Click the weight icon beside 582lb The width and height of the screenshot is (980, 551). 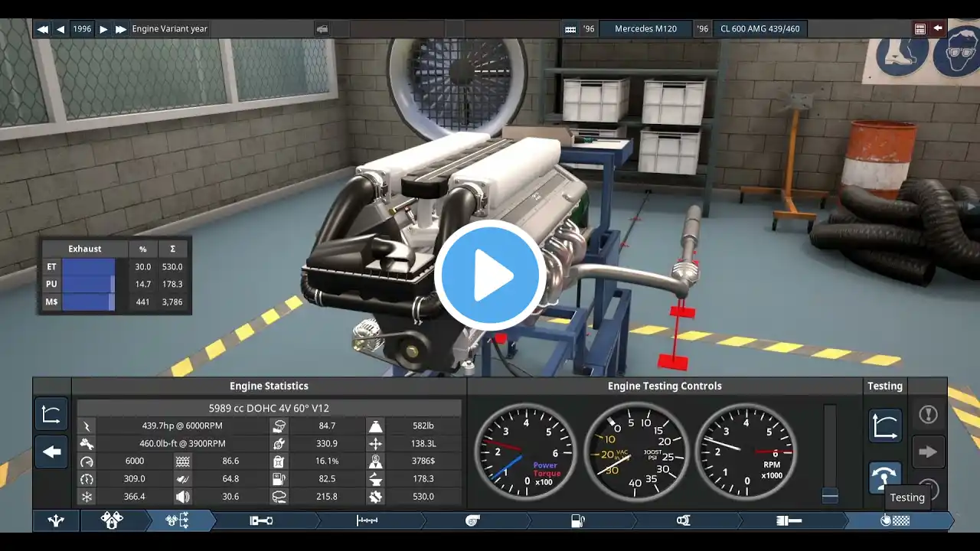coord(376,425)
